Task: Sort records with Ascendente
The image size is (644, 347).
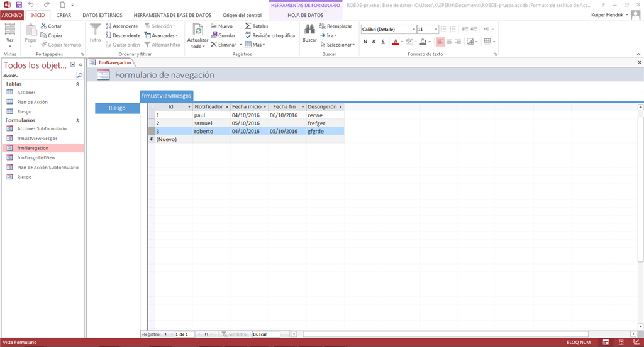Action: [122, 26]
